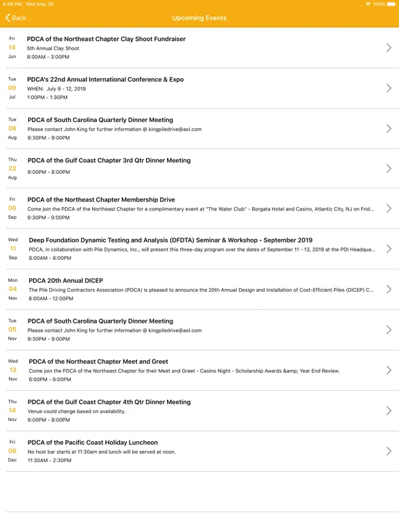The image size is (399, 532).
Task: Check the battery icon in status bar
Action: click(x=391, y=4)
